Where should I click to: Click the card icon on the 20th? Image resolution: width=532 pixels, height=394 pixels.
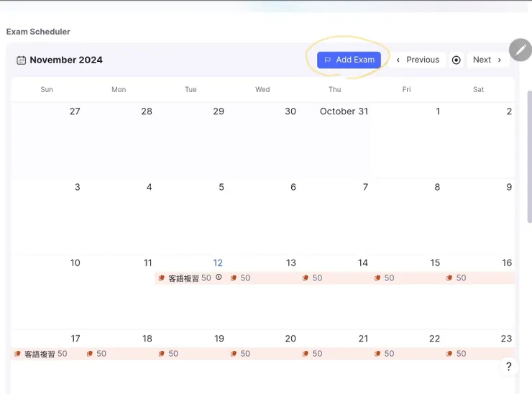point(234,354)
